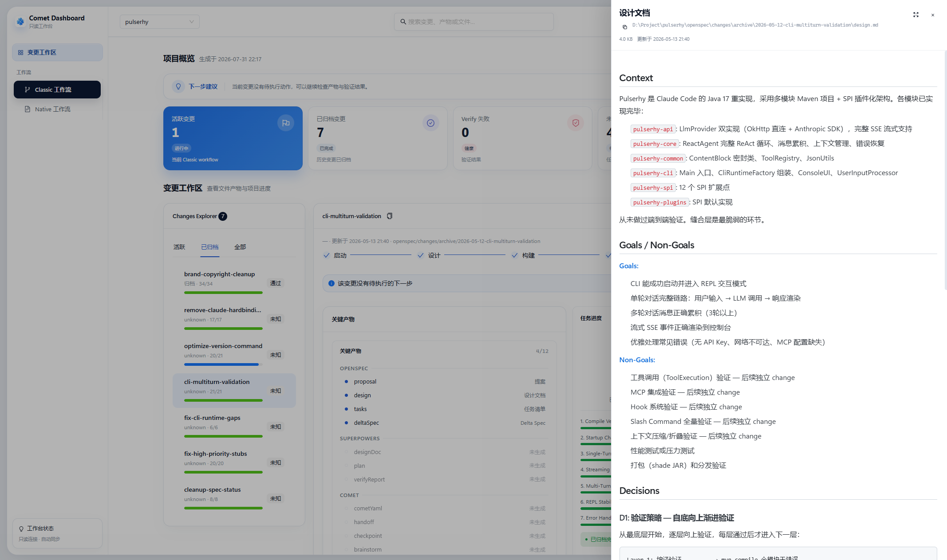Image resolution: width=947 pixels, height=560 pixels.
Task: Click progress bar of brand-copyright-cleanup
Action: 223,293
